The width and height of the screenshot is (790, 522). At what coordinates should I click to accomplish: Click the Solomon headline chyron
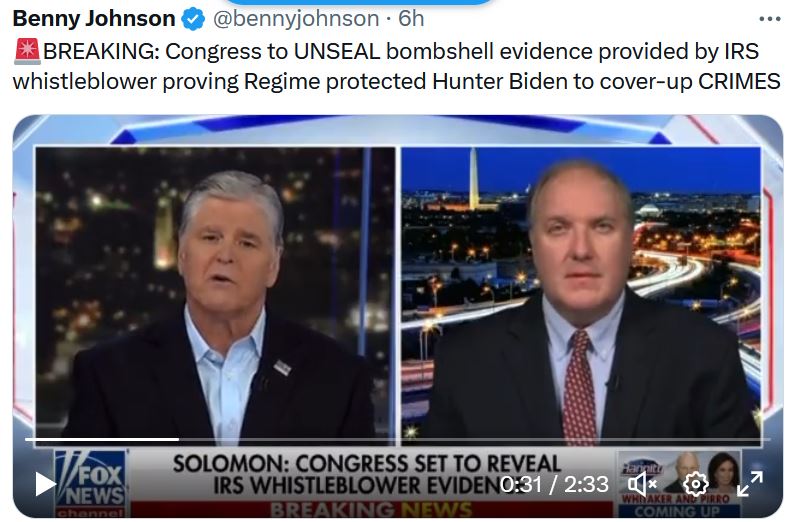click(x=367, y=475)
